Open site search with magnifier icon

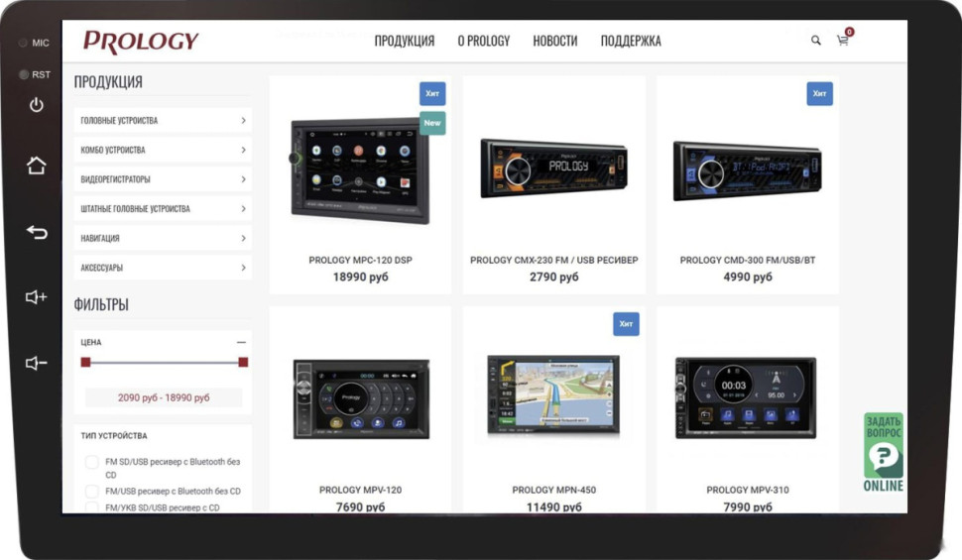(815, 41)
